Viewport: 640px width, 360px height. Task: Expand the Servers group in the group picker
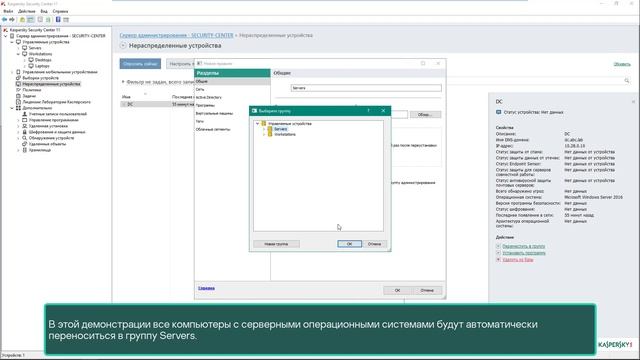point(264,129)
